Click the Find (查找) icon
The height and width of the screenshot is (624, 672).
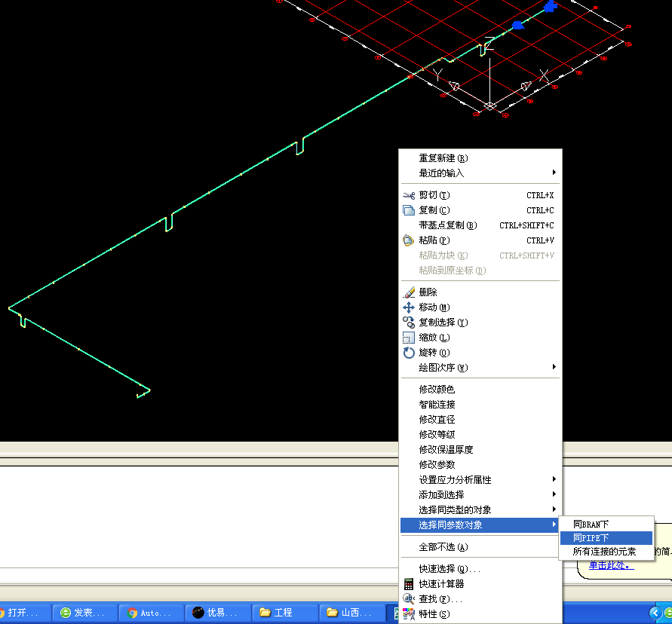pos(409,599)
